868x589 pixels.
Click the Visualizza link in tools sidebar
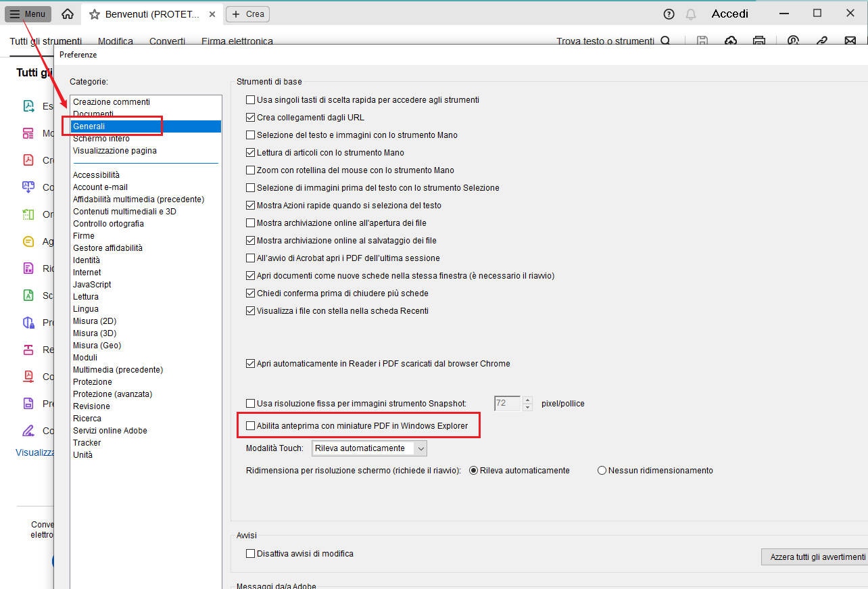point(34,452)
